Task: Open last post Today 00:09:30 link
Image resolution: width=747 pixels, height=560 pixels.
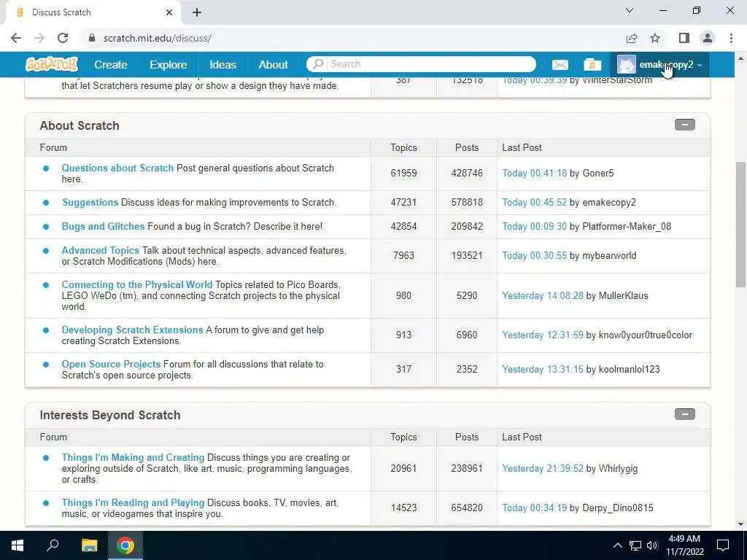Action: click(x=534, y=226)
